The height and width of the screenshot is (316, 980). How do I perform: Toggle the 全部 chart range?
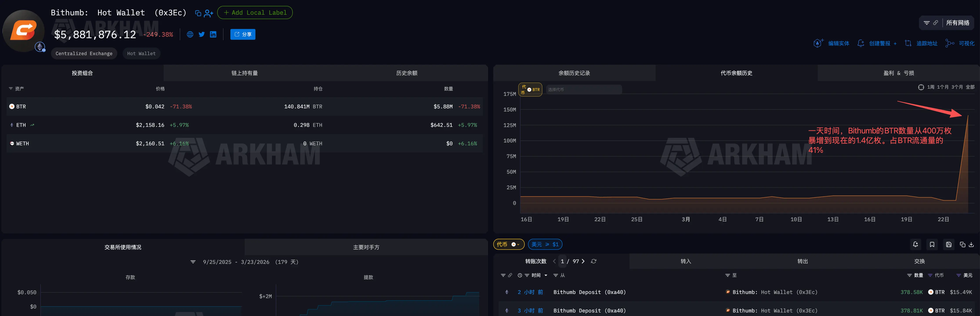[x=970, y=87]
